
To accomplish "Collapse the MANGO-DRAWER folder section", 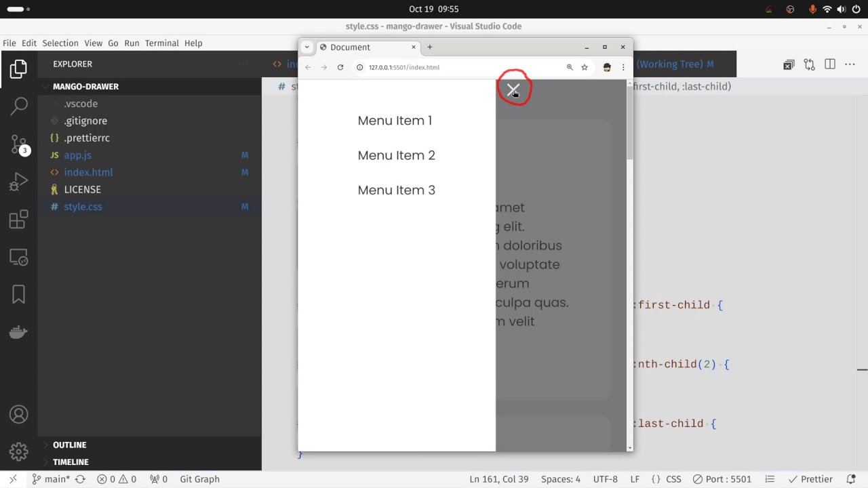I will pyautogui.click(x=149, y=87).
